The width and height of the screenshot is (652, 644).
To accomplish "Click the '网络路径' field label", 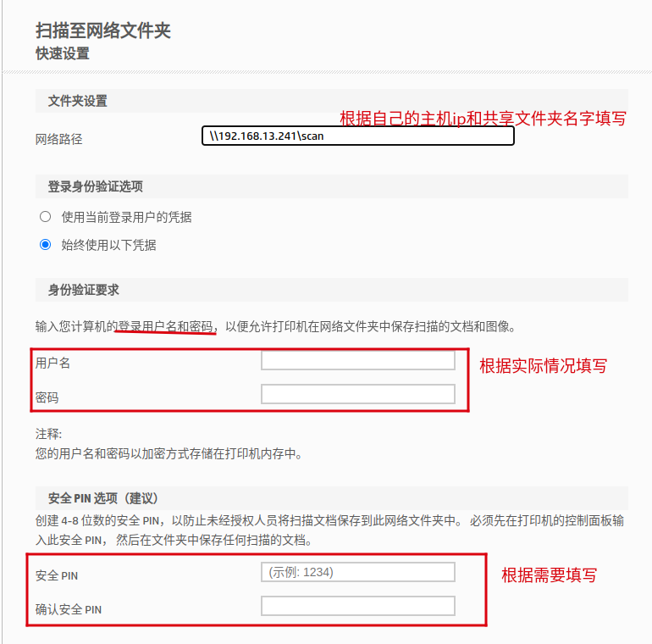I will (x=59, y=139).
